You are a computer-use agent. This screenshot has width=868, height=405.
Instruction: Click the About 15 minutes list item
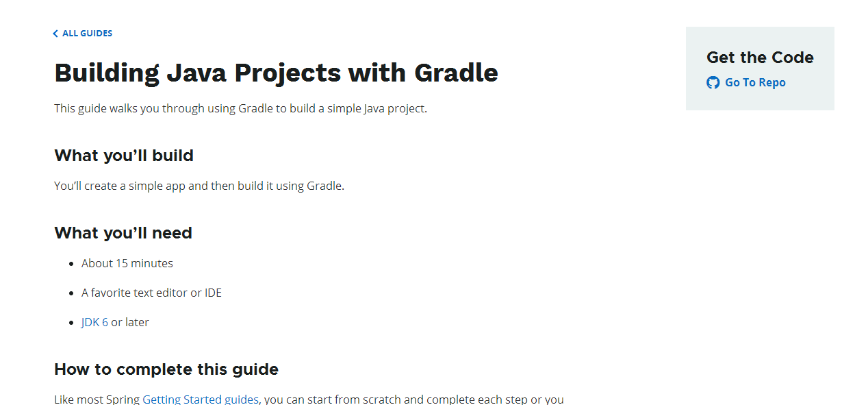pos(127,263)
